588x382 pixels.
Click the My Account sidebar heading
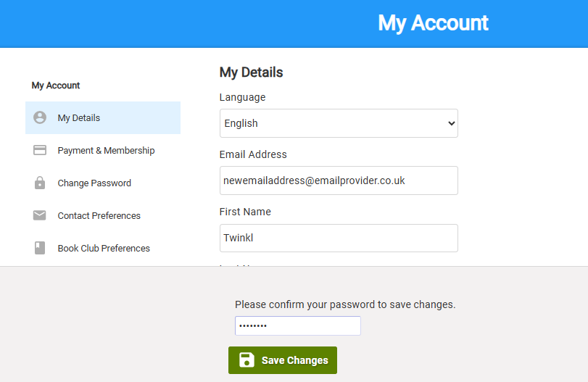click(x=56, y=86)
